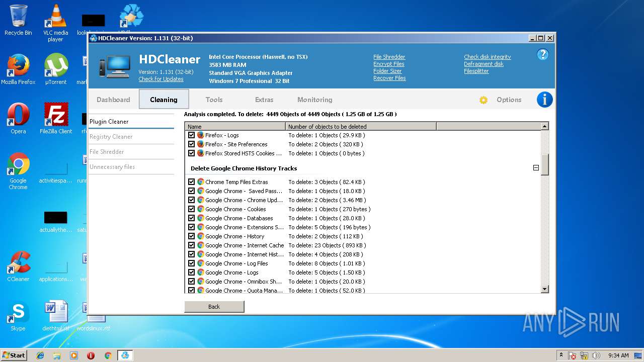Open Opera desktop shortcut
Screen dimensions: 644x362
tap(18, 119)
